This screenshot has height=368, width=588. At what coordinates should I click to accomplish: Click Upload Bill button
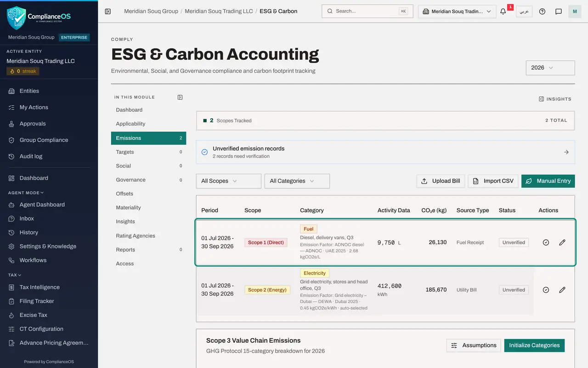click(441, 181)
